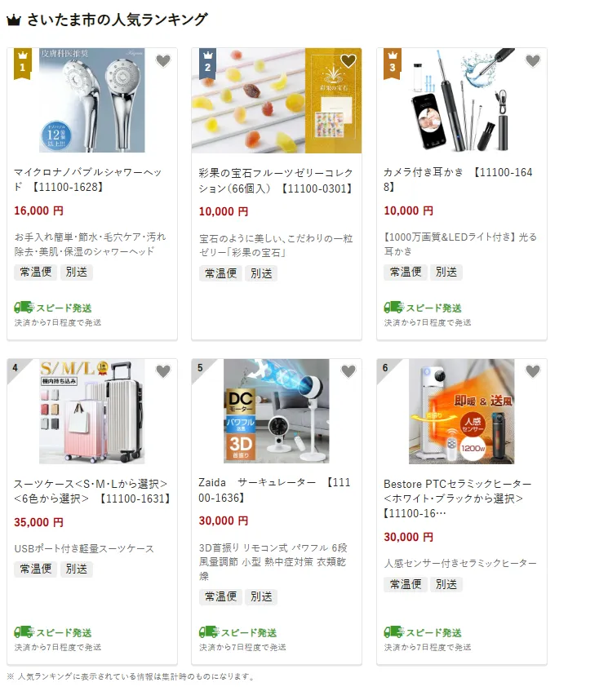608x700 pixels.
Task: Click speed delivery truck icon under ceramic heater
Action: (393, 631)
